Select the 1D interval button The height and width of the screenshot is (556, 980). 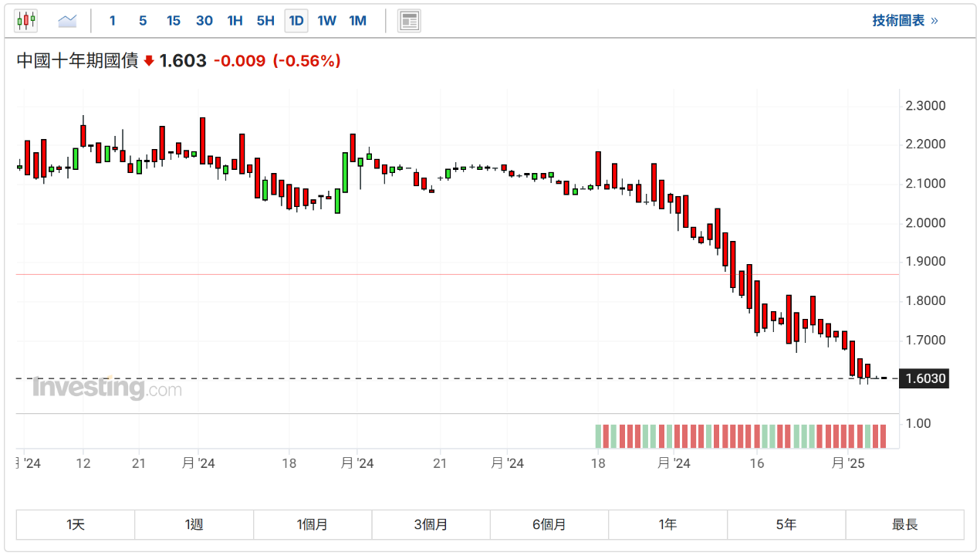296,21
